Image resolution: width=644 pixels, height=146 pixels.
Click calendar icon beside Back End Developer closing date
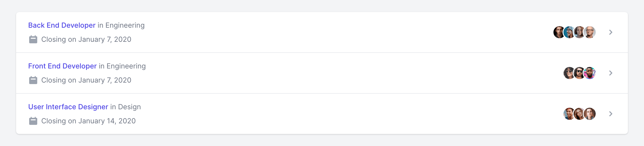coord(33,40)
